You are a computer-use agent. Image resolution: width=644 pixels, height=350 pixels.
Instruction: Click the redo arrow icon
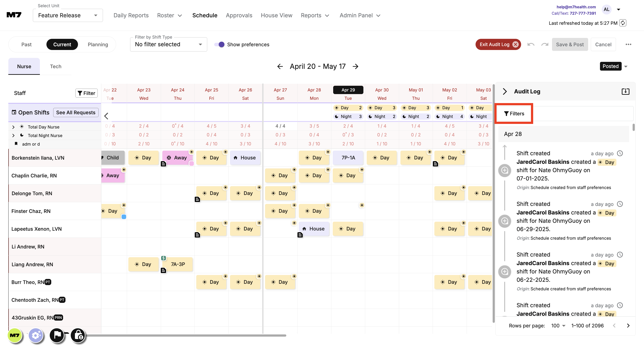[545, 45]
